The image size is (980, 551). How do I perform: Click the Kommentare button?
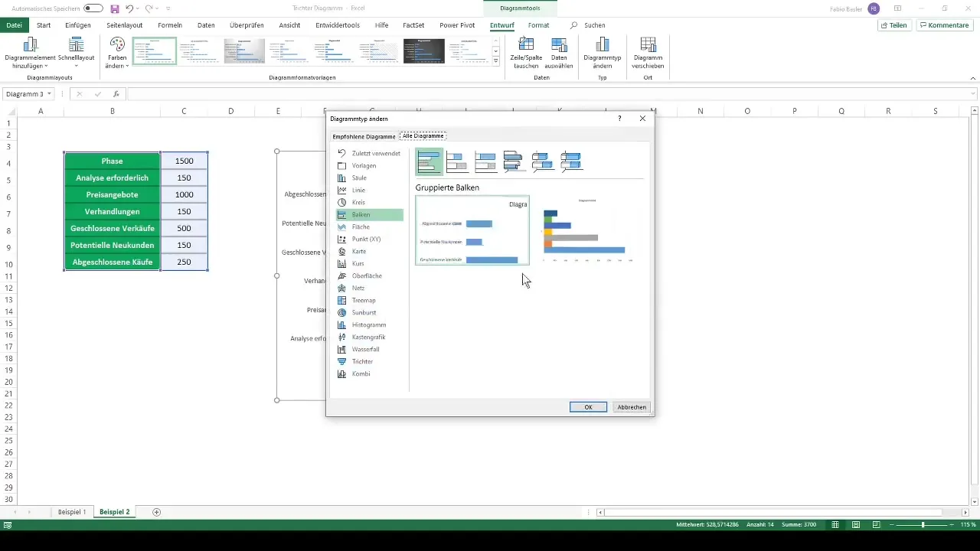point(944,25)
